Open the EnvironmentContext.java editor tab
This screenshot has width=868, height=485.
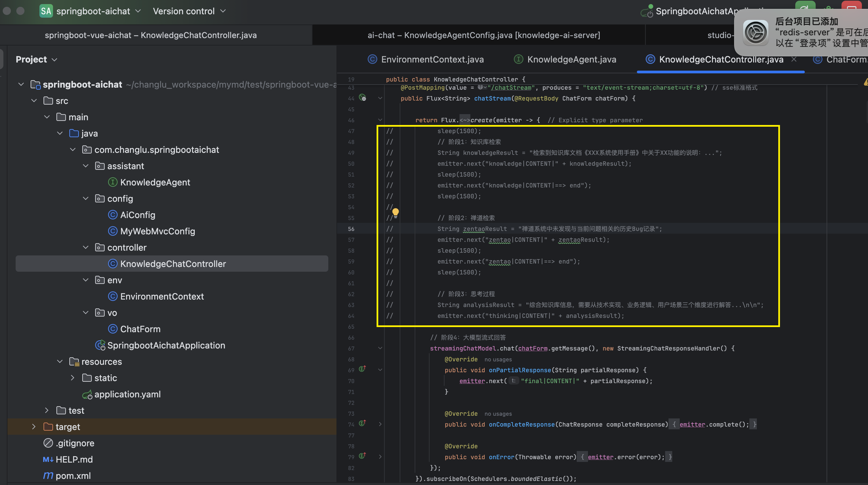pos(426,59)
